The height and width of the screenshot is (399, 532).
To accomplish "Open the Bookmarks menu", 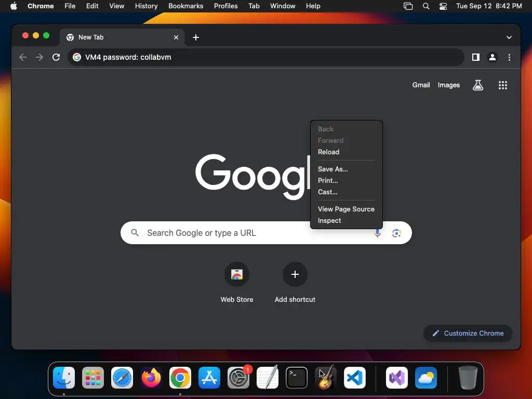I will pyautogui.click(x=185, y=6).
